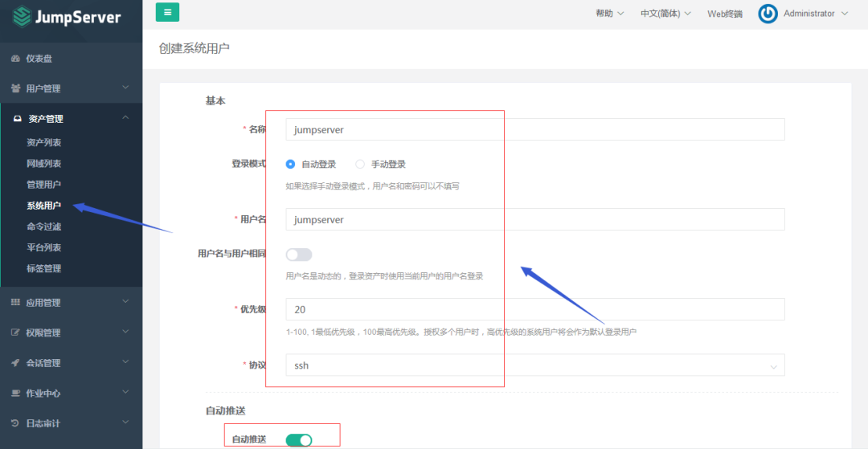Image resolution: width=868 pixels, height=449 pixels.
Task: Click the dashboard gauge icon
Action: pos(15,59)
